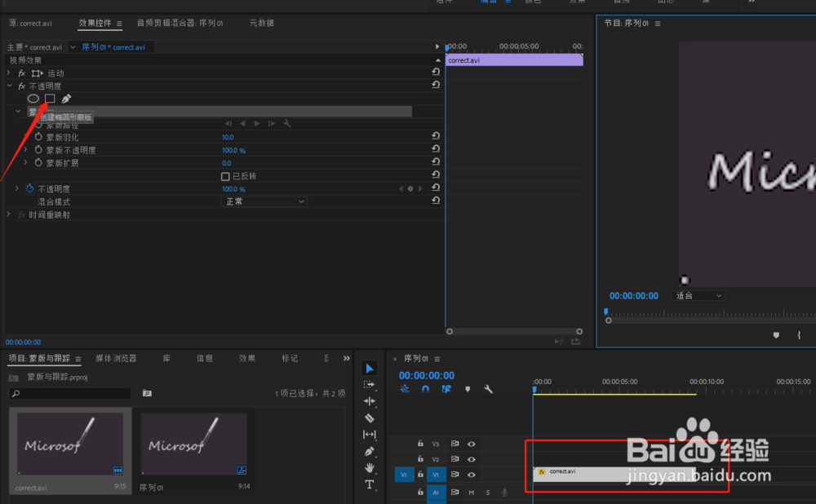Show more project panel tabs
816x504 pixels.
(x=347, y=358)
